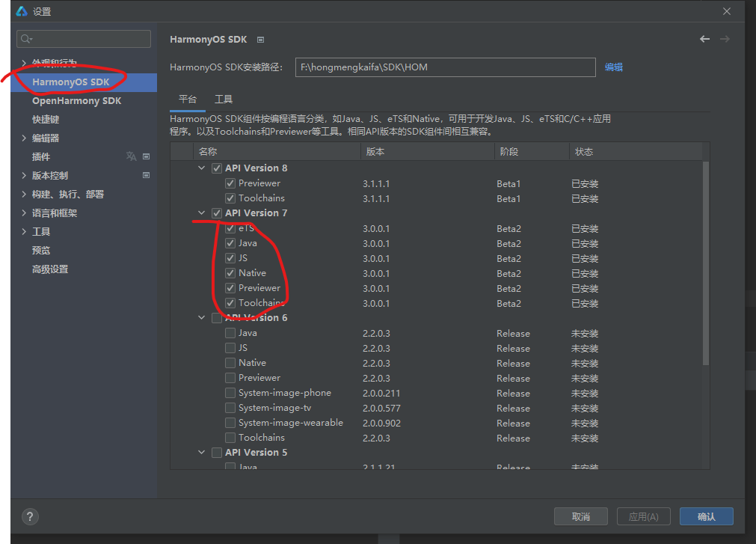Click the icon beside HarmonyOS SDK heading
The image size is (756, 544).
coord(260,40)
